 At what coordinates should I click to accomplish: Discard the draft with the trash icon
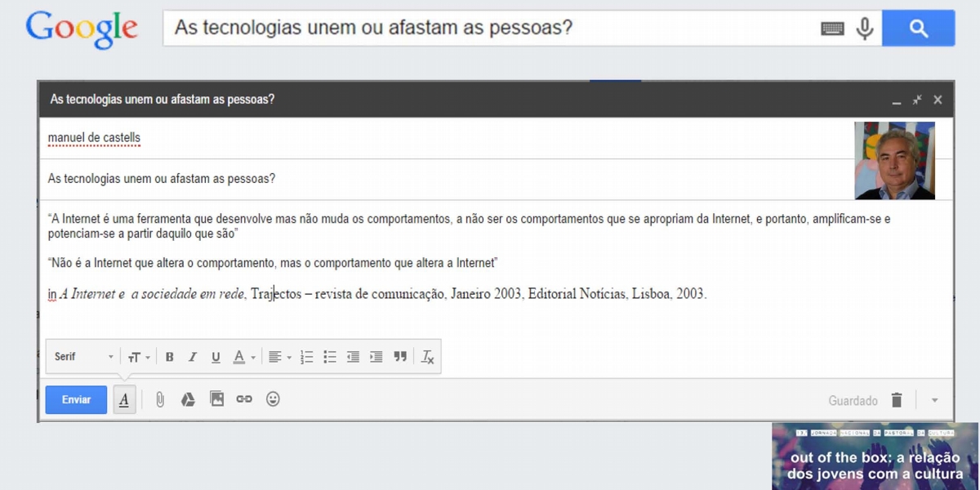coord(897,400)
